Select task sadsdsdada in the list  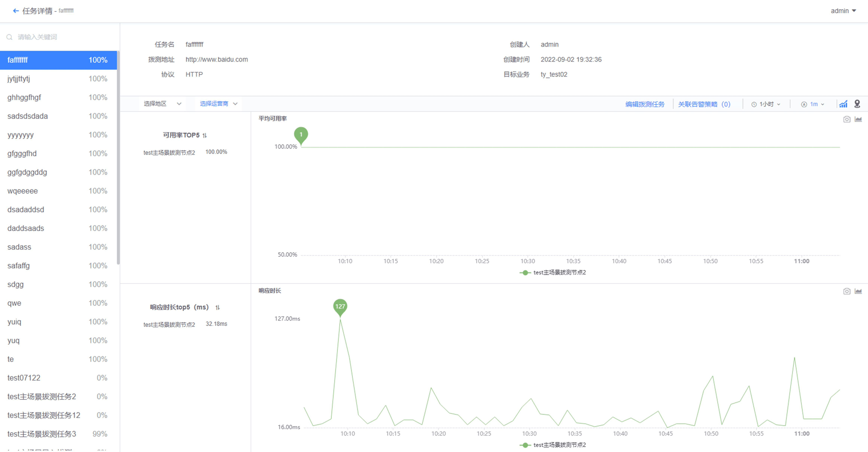click(x=58, y=116)
